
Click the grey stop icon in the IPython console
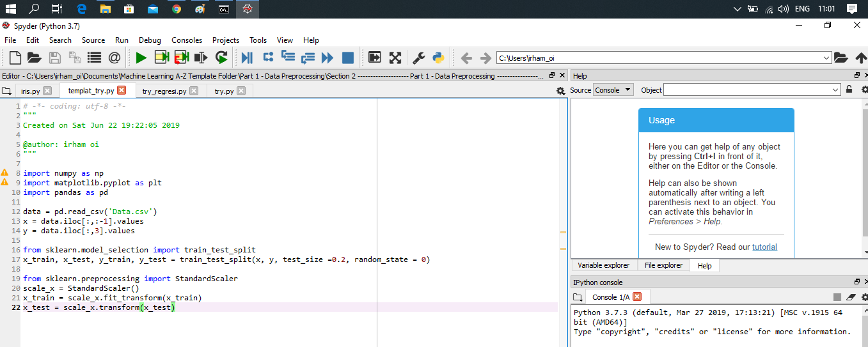(x=837, y=297)
